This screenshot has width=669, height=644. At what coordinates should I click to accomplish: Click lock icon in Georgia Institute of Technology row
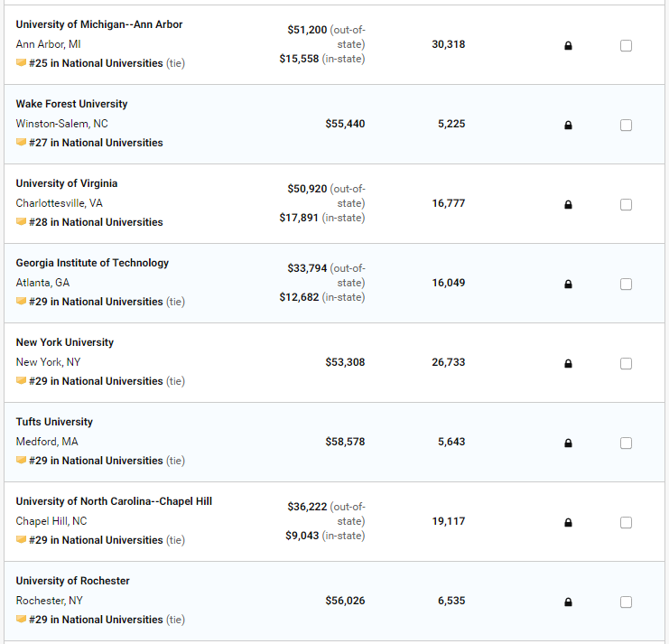[x=568, y=285]
